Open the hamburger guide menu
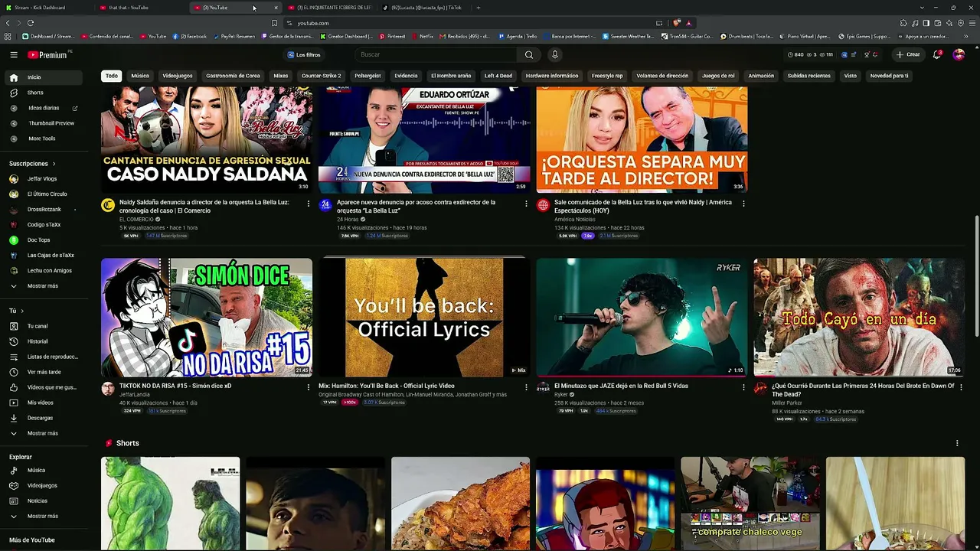980x551 pixels. tap(14, 55)
